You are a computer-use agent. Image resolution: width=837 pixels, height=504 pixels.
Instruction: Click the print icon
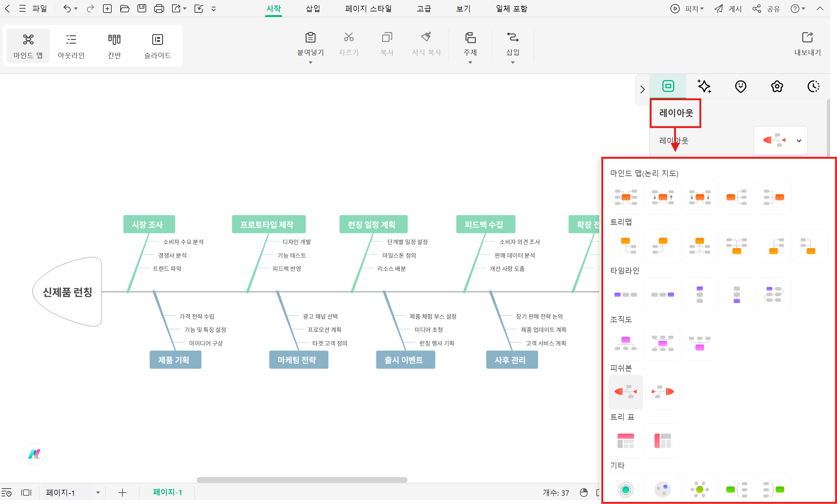point(159,9)
